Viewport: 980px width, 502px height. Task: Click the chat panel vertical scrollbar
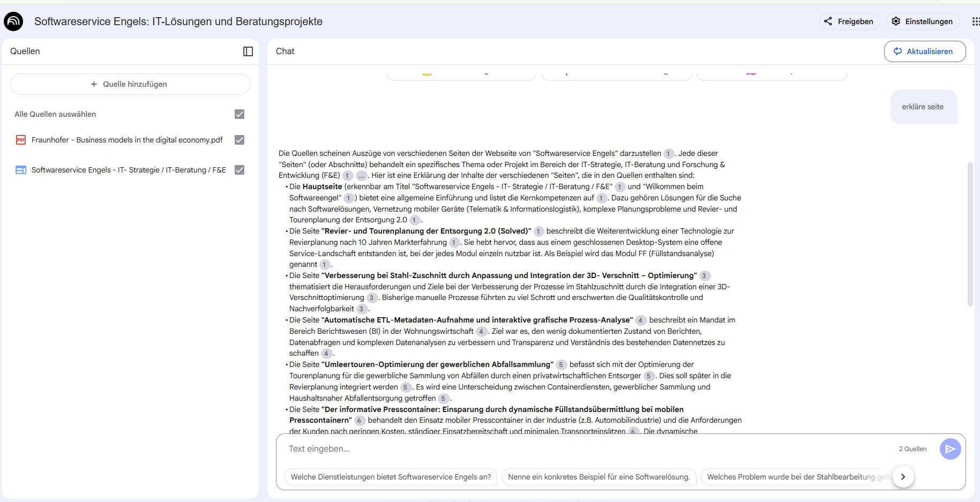click(970, 234)
